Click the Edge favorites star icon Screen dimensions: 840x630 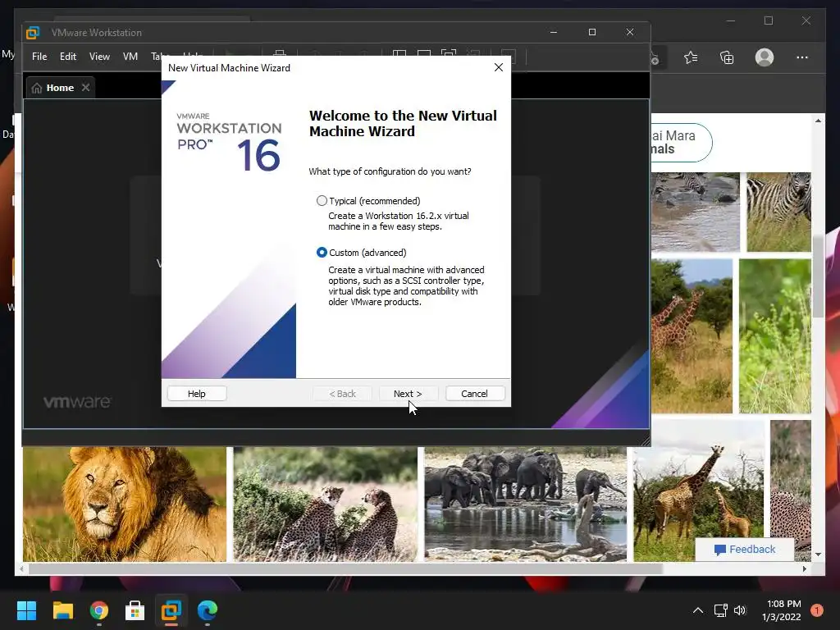coord(691,57)
